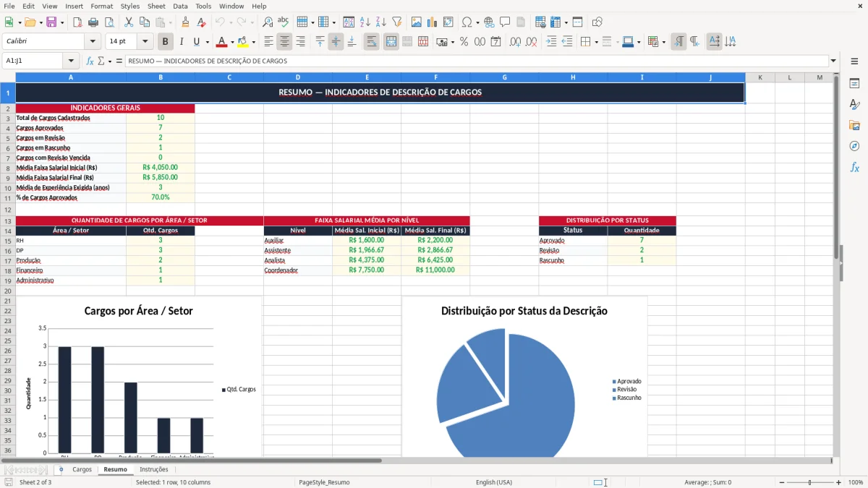868x488 pixels.
Task: Insert image
Action: click(x=417, y=22)
